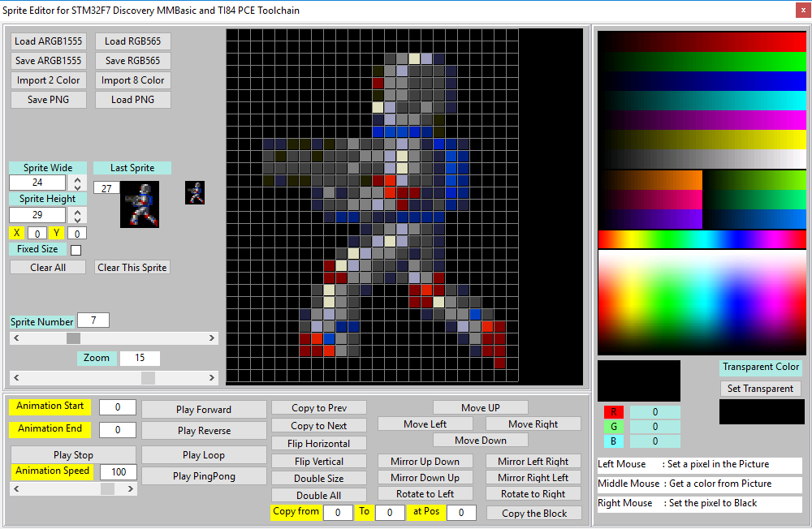Screen dimensions: 812x529
Task: Click Copy the Block
Action: pos(534,513)
